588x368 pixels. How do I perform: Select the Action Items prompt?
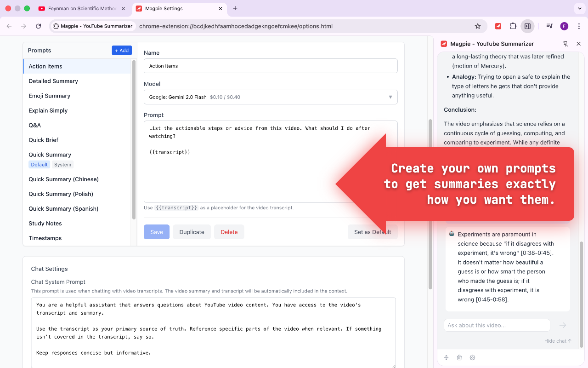coord(77,66)
